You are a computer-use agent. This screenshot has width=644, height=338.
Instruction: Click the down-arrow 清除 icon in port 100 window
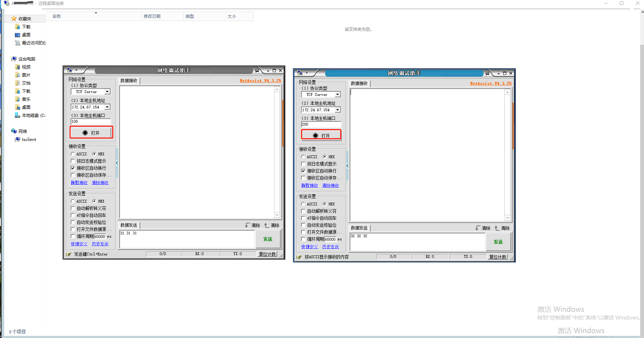tap(248, 225)
